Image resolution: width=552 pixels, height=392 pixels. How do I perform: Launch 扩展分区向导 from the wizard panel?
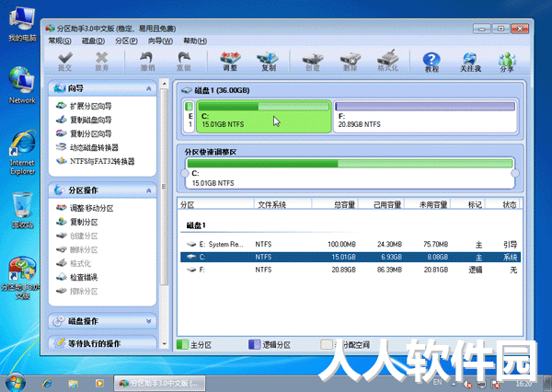click(84, 106)
